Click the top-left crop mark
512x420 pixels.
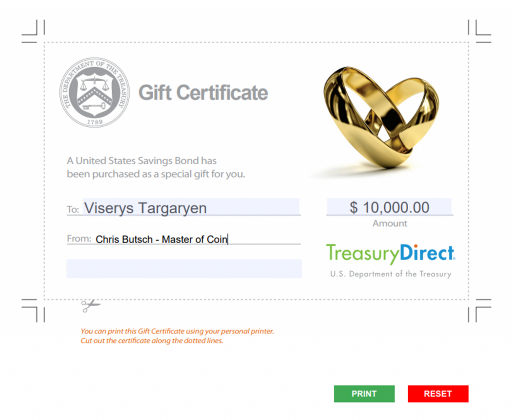(33, 31)
